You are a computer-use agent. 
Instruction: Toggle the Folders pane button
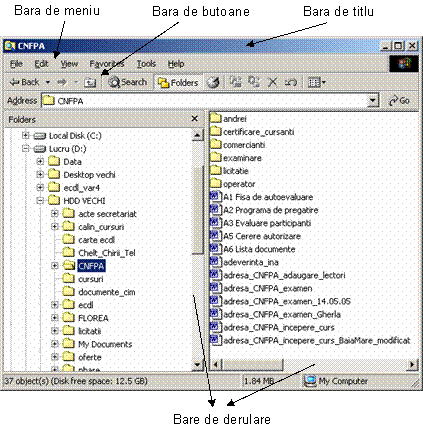[x=178, y=82]
